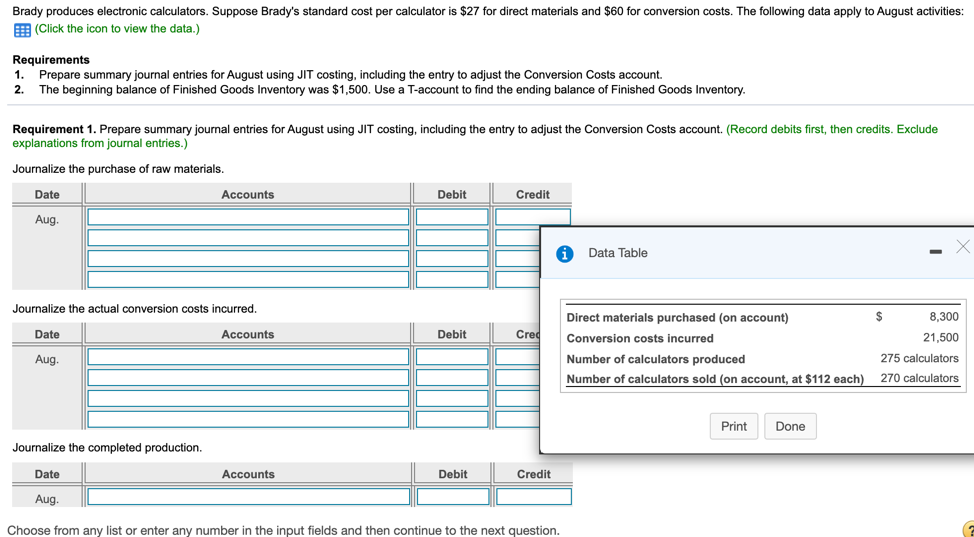This screenshot has width=974, height=537.
Task: Click fourth Debit field for conversion costs incurred
Action: coord(452,419)
